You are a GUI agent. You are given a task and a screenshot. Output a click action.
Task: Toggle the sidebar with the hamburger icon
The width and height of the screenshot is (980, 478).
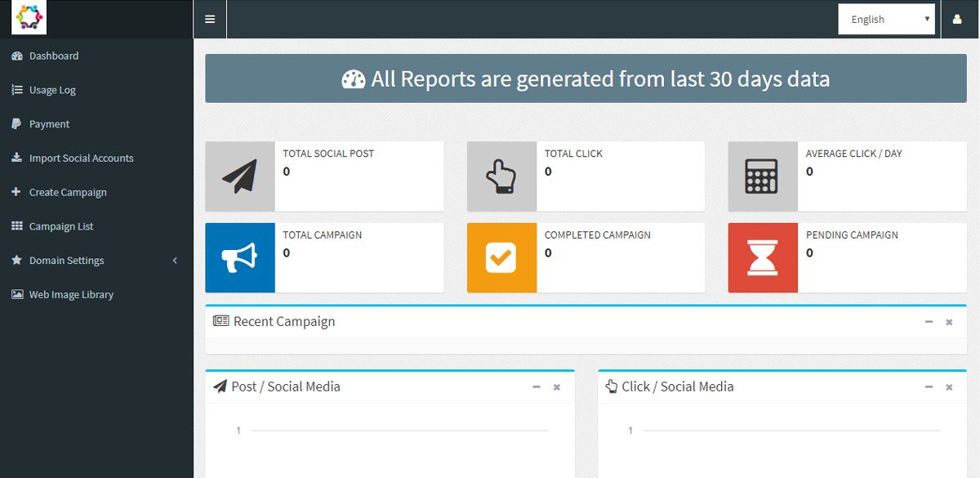tap(210, 18)
